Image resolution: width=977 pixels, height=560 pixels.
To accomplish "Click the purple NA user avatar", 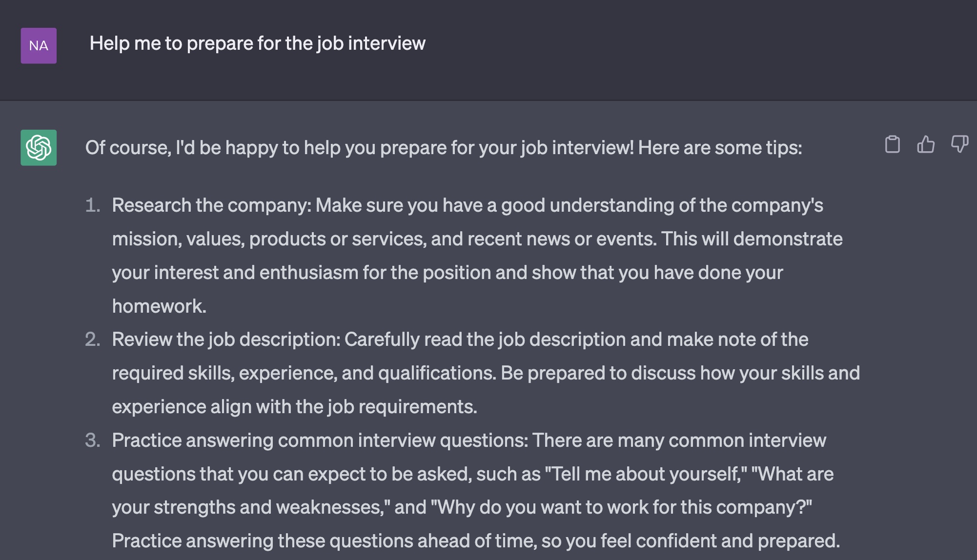I will (x=39, y=46).
